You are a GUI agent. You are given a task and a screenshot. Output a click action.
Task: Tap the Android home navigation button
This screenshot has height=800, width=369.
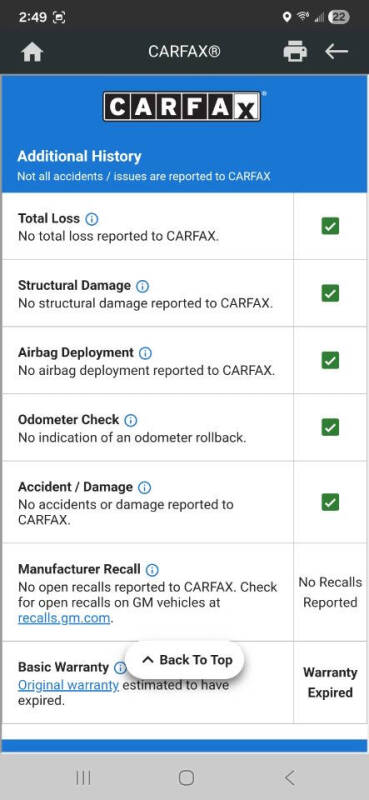[x=186, y=778]
